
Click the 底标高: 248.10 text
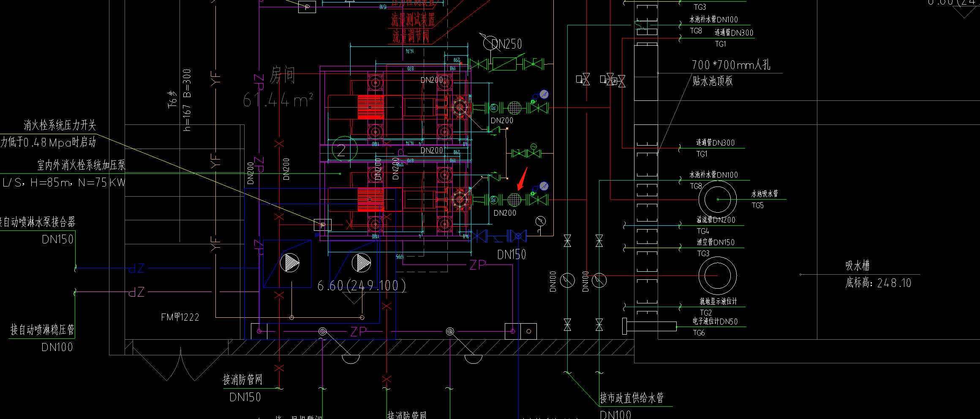point(878,283)
